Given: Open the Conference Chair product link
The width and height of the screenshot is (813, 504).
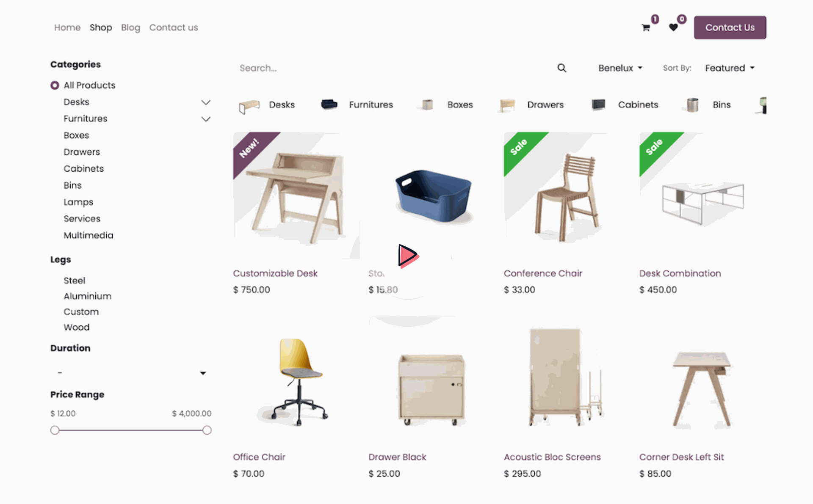Looking at the screenshot, I should tap(543, 273).
